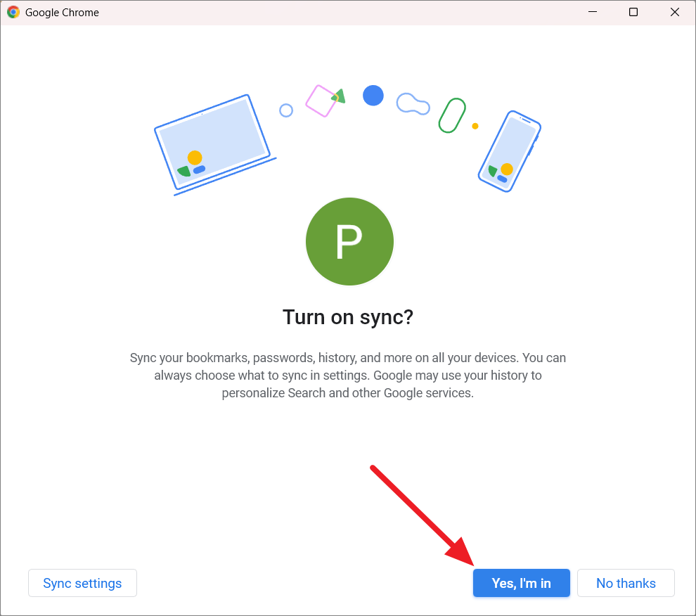Click the "Turn on sync?" heading
The height and width of the screenshot is (616, 696).
pos(348,317)
